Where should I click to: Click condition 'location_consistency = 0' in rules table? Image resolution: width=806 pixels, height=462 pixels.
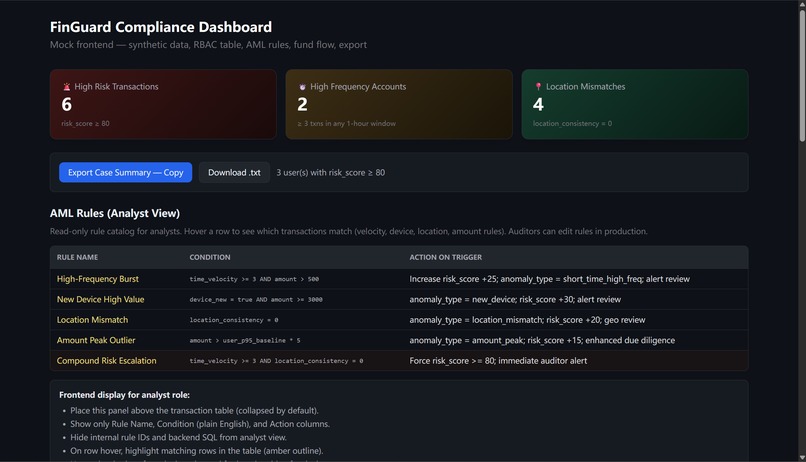point(234,320)
